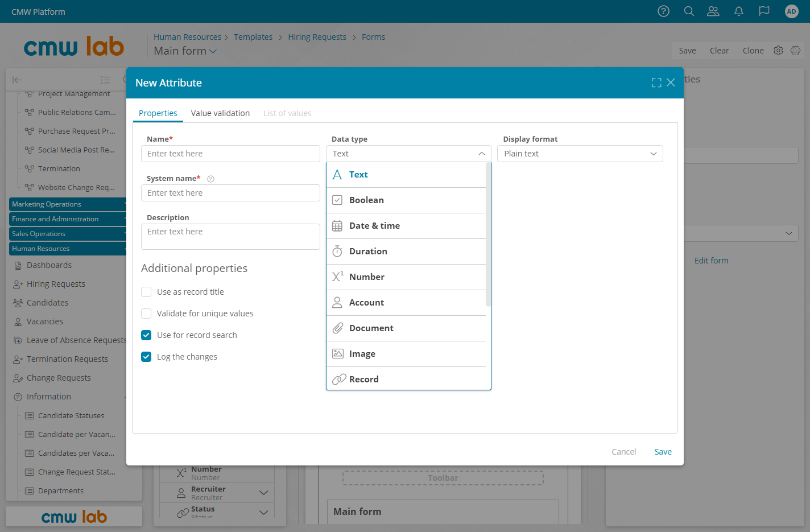Viewport: 810px width, 532px height.
Task: Switch to the Value validation tab
Action: pos(220,113)
